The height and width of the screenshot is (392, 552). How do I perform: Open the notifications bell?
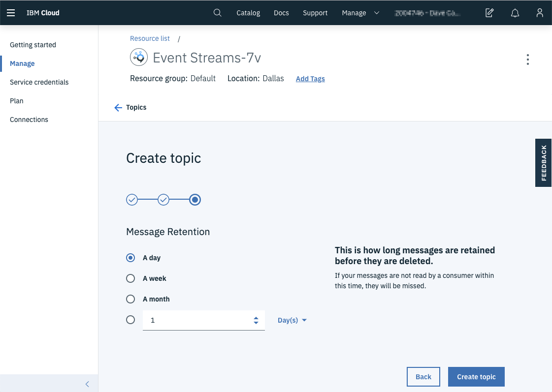[x=515, y=13]
